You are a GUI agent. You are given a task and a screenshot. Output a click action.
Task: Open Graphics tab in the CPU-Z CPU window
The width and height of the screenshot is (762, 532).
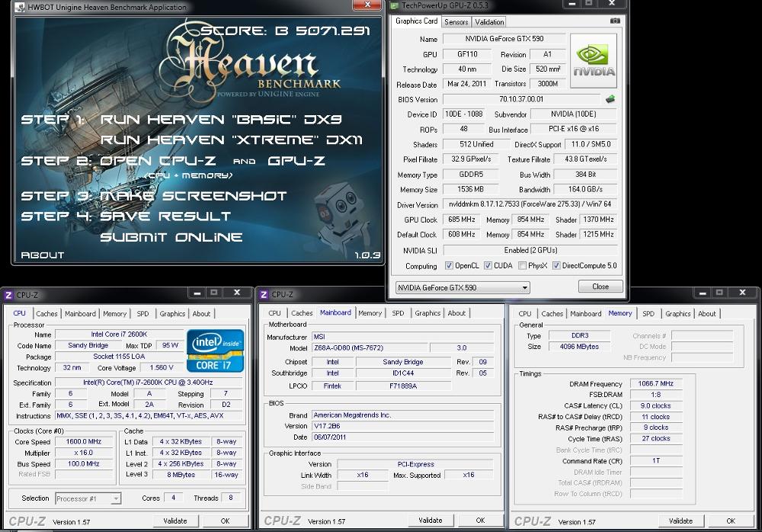[x=172, y=314]
